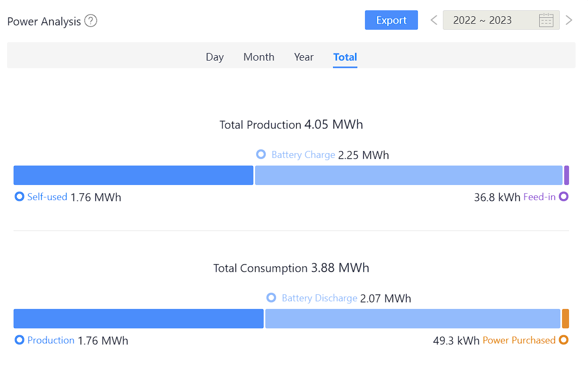This screenshot has width=588, height=376.
Task: Click the orange Power Purchased bar segment
Action: pos(565,319)
